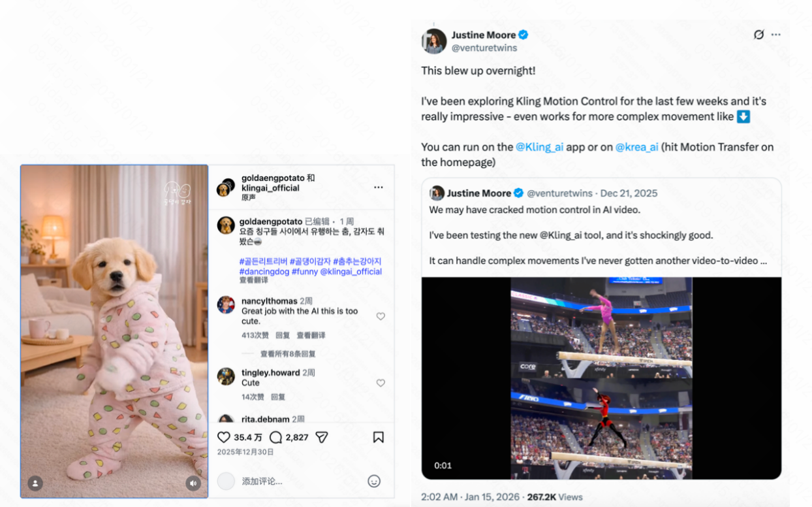The image size is (812, 507).
Task: Expand all 8 replies to nancylthomas
Action: pyautogui.click(x=287, y=354)
